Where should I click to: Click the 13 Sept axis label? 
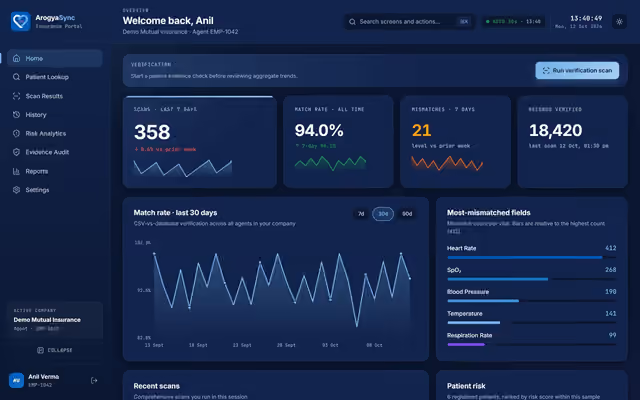[x=154, y=345]
